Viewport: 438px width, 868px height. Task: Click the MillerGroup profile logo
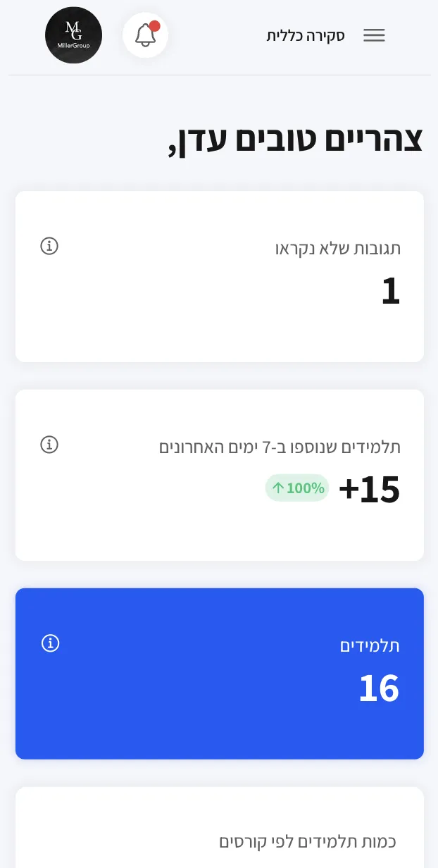coord(73,35)
